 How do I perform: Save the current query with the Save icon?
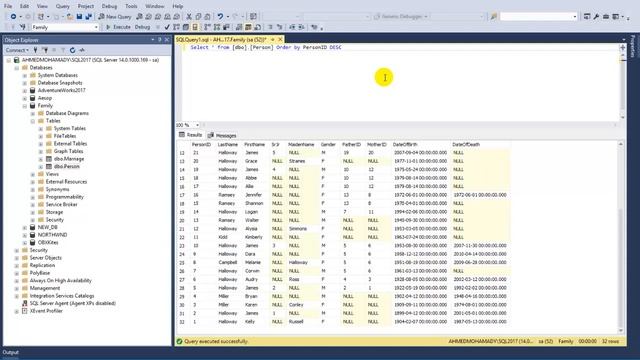[x=79, y=17]
